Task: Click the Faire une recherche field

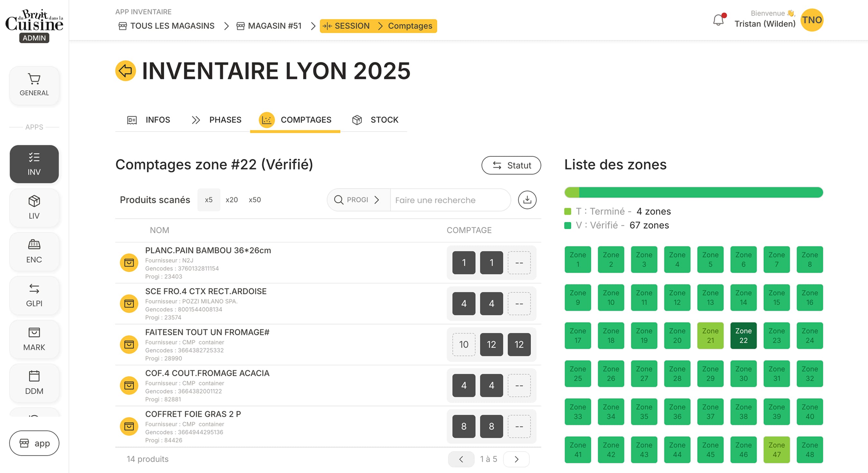Action: 450,200
